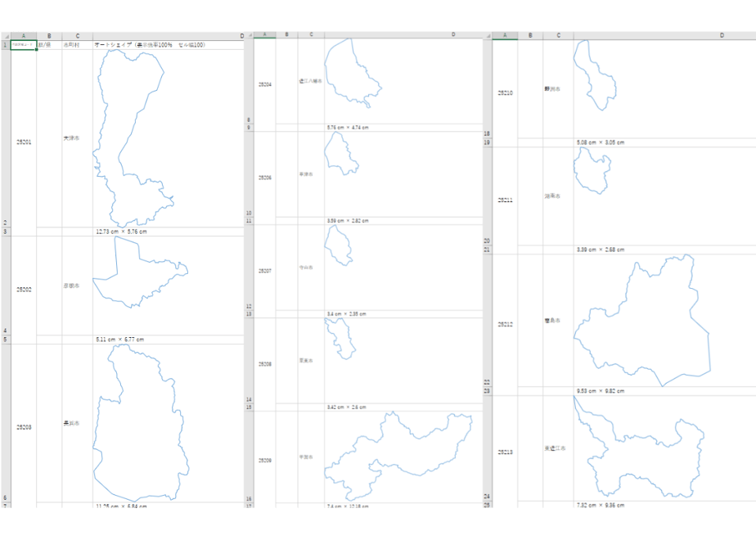The height and width of the screenshot is (540, 756).
Task: Click header cell starting with オートシェイプ
Action: (169, 45)
